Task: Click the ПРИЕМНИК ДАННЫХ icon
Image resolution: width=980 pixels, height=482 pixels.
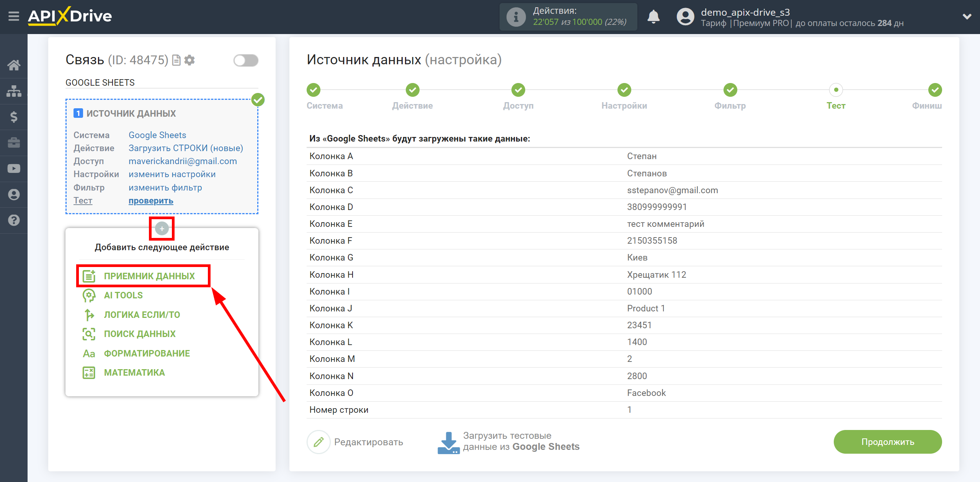Action: (x=88, y=275)
